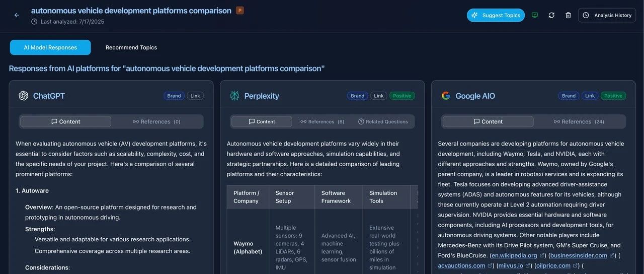
Task: Click the ChatGPT card title
Action: click(49, 96)
